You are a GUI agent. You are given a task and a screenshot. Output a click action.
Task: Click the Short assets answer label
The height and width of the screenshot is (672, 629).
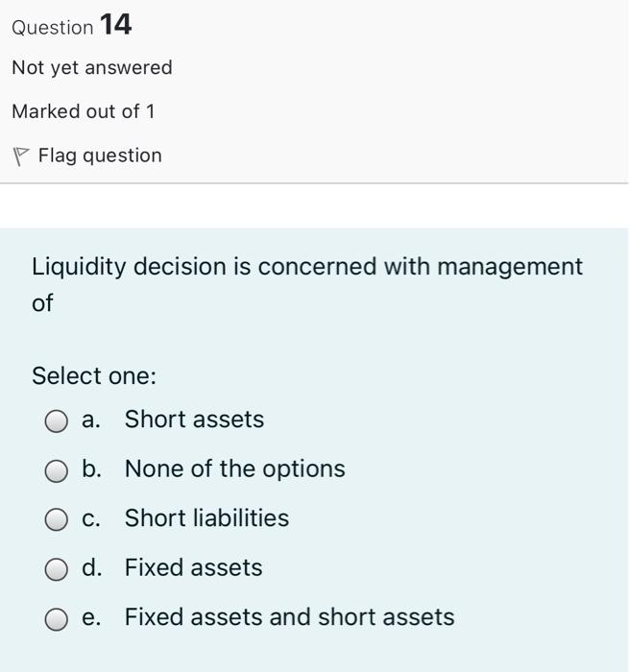194,420
